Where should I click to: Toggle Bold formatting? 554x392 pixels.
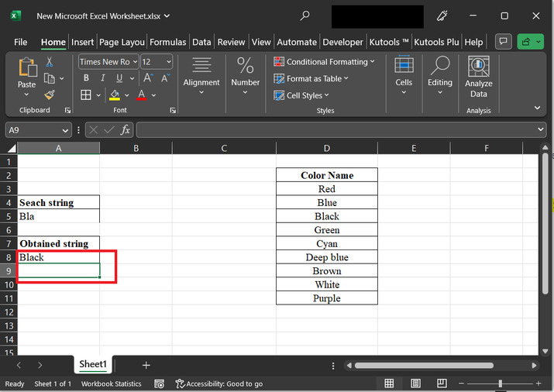(x=86, y=78)
